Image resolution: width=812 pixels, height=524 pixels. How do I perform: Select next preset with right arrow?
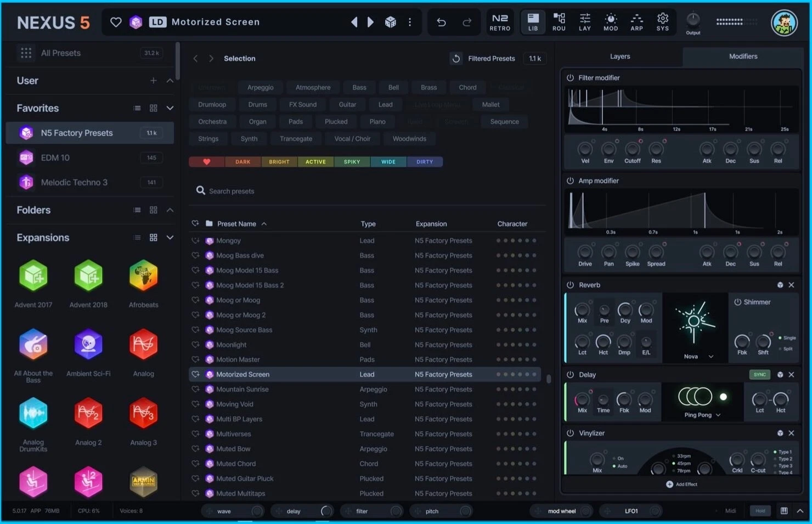pyautogui.click(x=370, y=22)
